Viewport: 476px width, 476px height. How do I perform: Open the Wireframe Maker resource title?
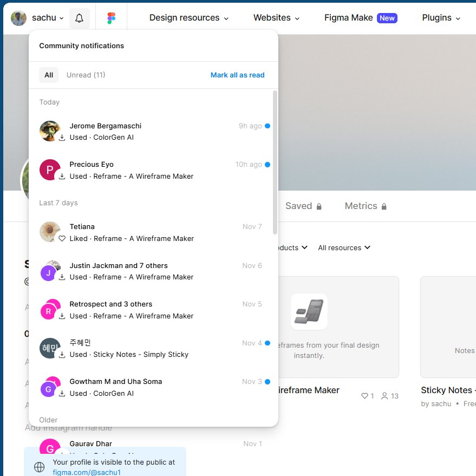click(x=309, y=390)
